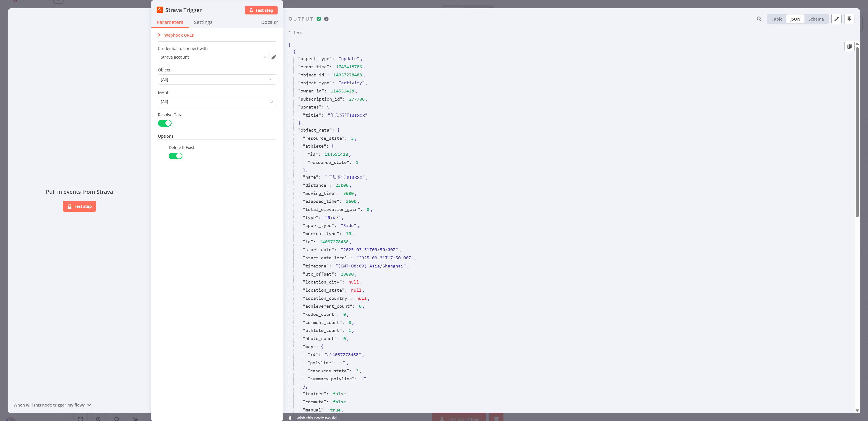Copy the JSON output with the clipboard icon
The image size is (868, 421).
click(849, 46)
